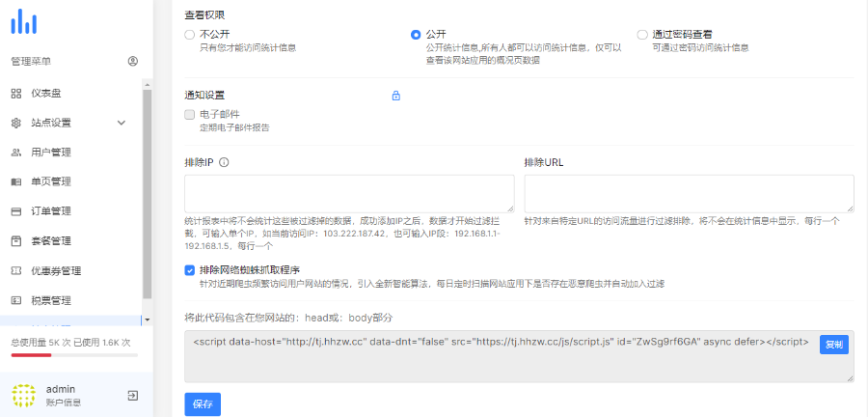Click the 用户管理 people icon
This screenshot has height=417, width=868.
16,153
